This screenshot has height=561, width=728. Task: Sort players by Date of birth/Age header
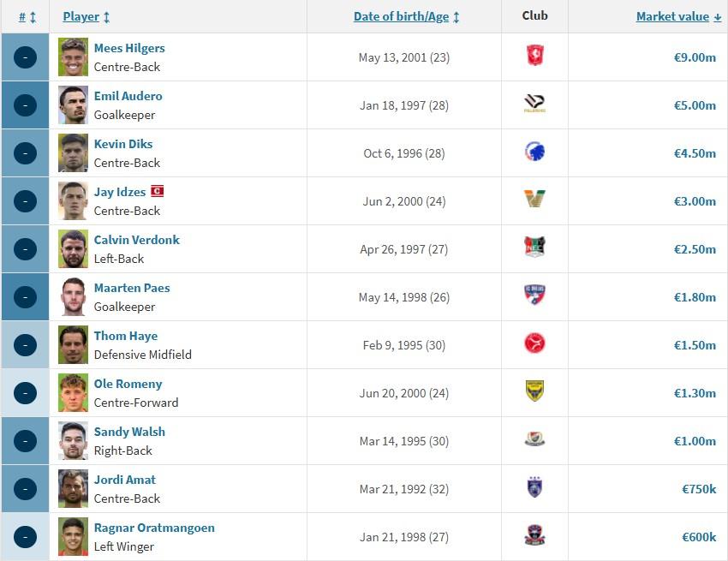point(406,17)
